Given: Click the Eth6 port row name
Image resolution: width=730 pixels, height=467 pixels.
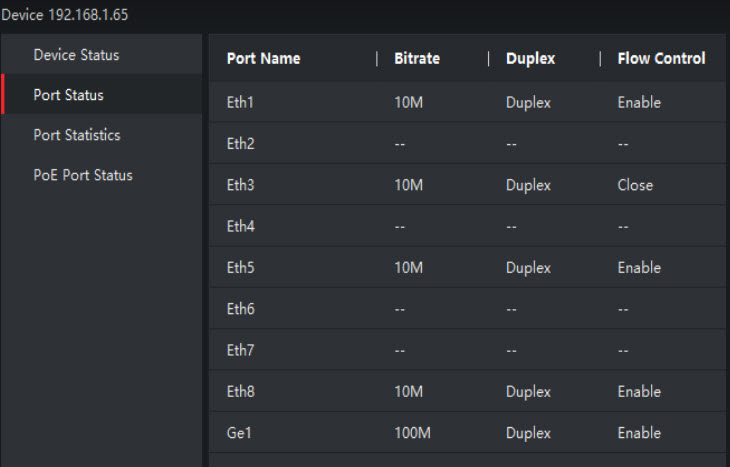Looking at the screenshot, I should point(241,309).
